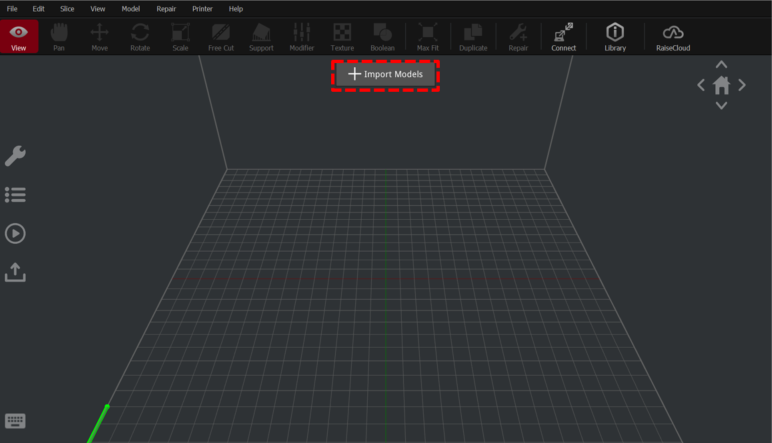Show the model list sidebar icon
Image resolution: width=772 pixels, height=443 pixels.
pos(15,195)
